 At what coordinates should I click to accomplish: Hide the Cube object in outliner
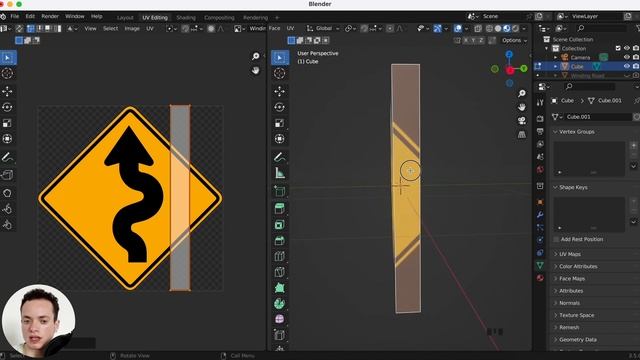tap(627, 66)
